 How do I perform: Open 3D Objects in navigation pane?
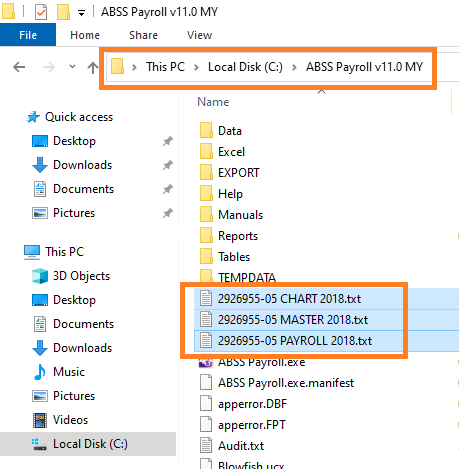tap(81, 276)
